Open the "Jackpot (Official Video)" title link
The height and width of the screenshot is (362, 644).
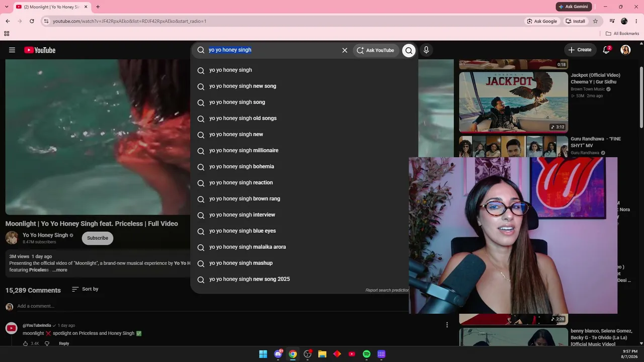(595, 78)
